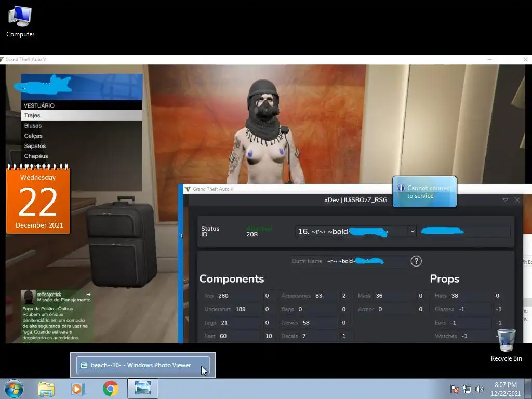
Task: Select Blusas in the Vestuário menu
Action: pos(82,126)
